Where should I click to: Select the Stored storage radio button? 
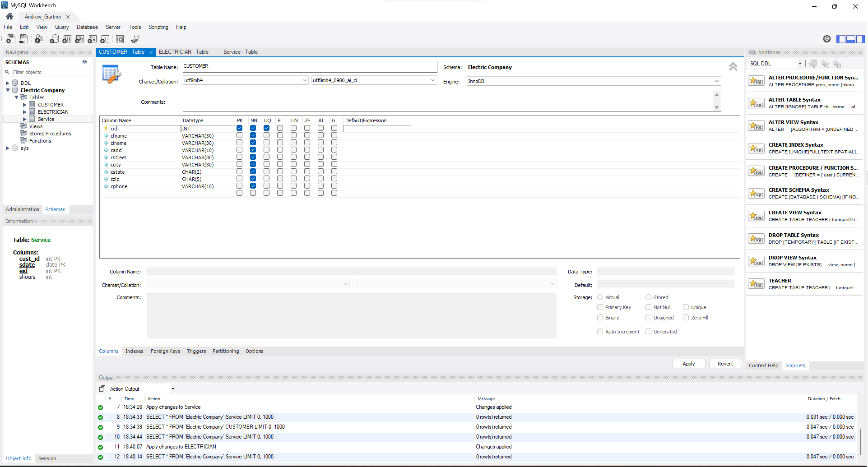click(649, 297)
